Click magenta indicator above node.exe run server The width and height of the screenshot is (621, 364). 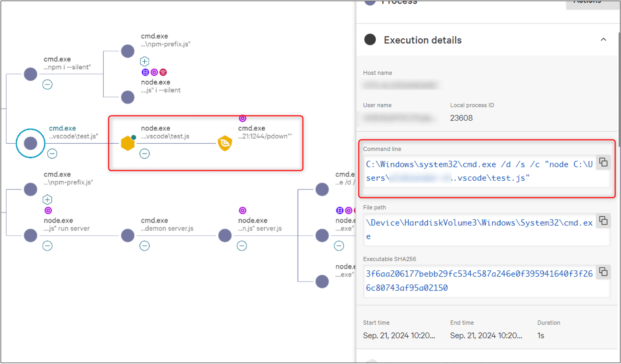tap(48, 211)
